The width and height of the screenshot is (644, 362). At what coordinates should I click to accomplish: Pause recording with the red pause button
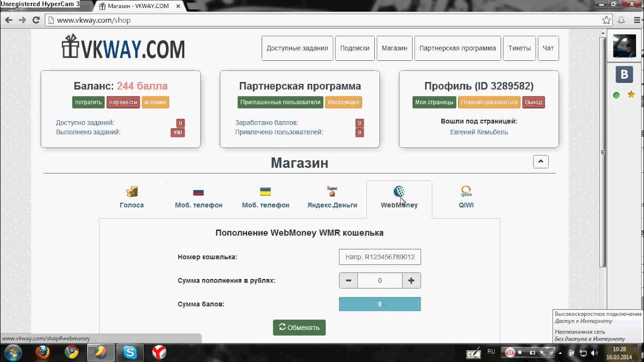510,352
